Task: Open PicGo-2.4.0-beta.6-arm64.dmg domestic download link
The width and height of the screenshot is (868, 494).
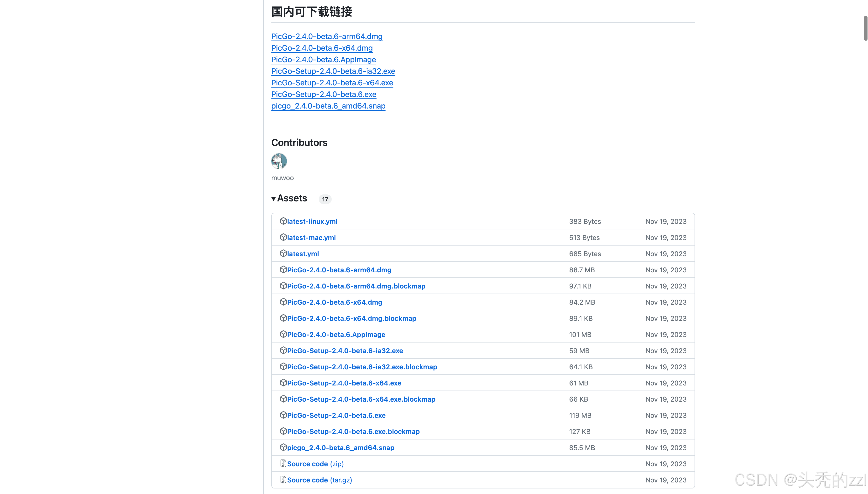Action: tap(326, 36)
